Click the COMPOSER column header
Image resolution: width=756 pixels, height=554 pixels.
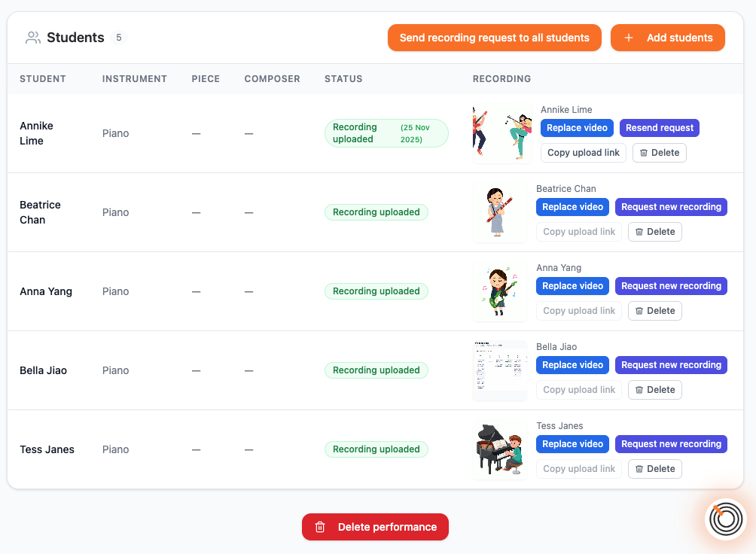coord(273,79)
